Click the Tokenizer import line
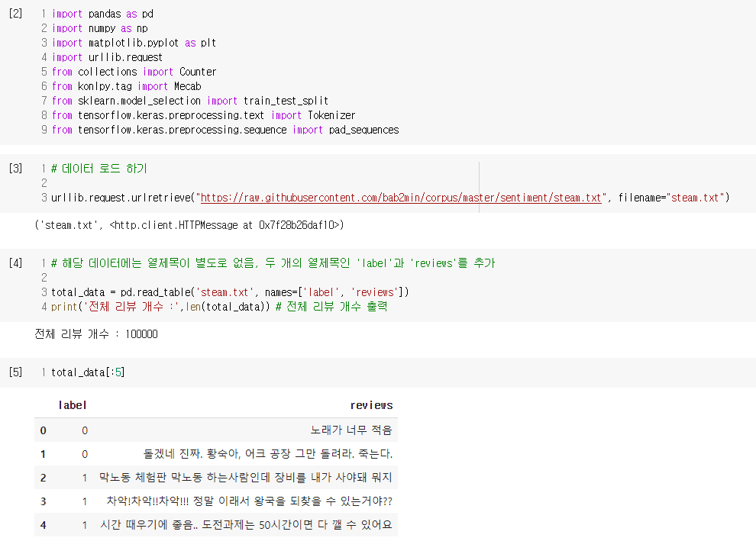 (203, 115)
